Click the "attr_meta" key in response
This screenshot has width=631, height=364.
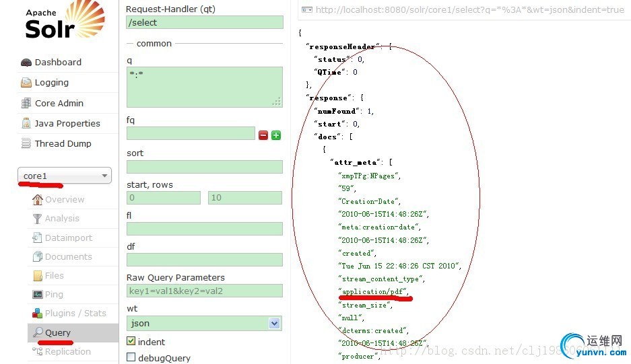pyautogui.click(x=356, y=163)
